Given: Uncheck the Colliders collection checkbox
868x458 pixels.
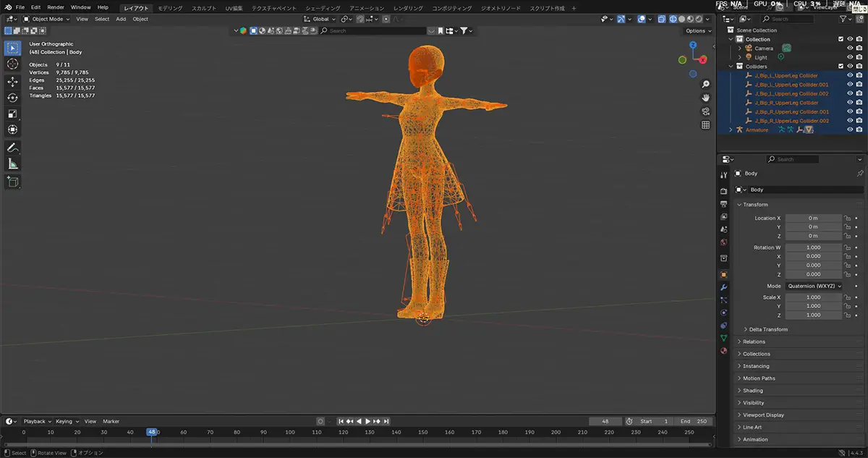Looking at the screenshot, I should click(841, 67).
